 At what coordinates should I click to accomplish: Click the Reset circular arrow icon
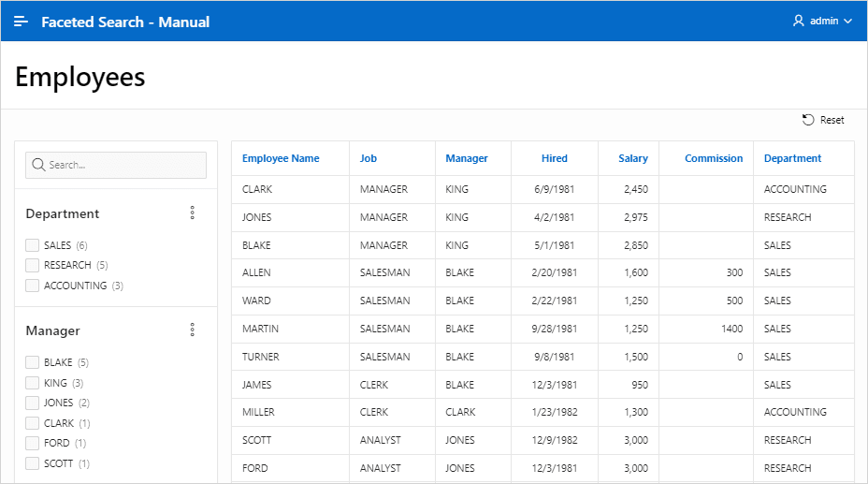(808, 120)
